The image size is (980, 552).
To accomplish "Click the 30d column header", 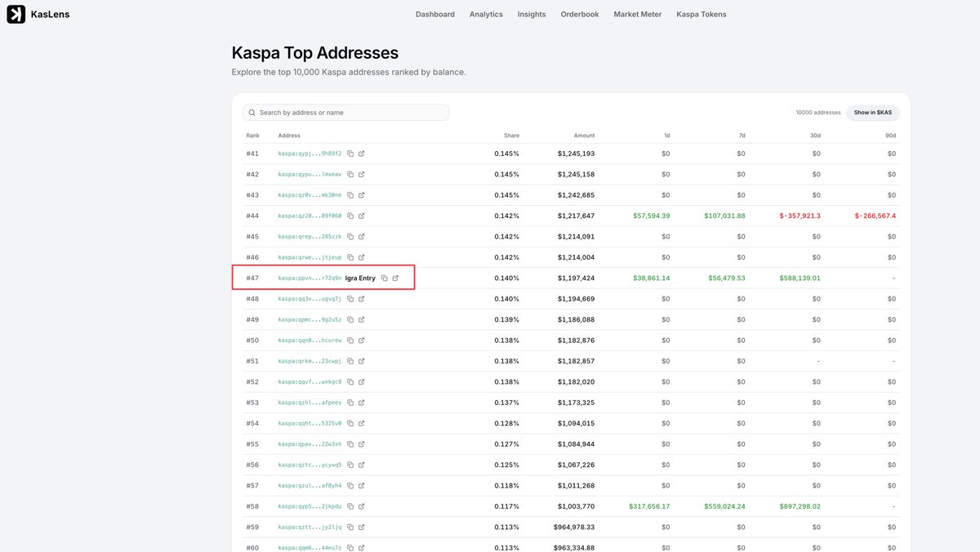I will click(x=816, y=136).
